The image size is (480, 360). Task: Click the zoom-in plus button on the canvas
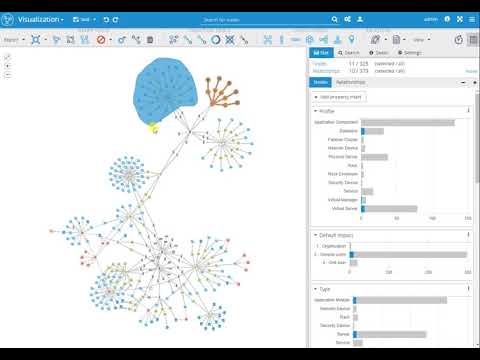click(7, 66)
